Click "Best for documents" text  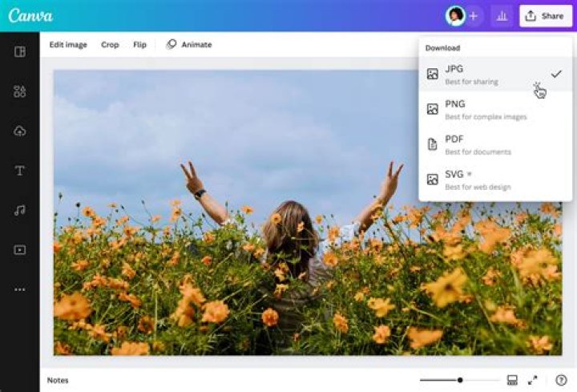click(478, 152)
